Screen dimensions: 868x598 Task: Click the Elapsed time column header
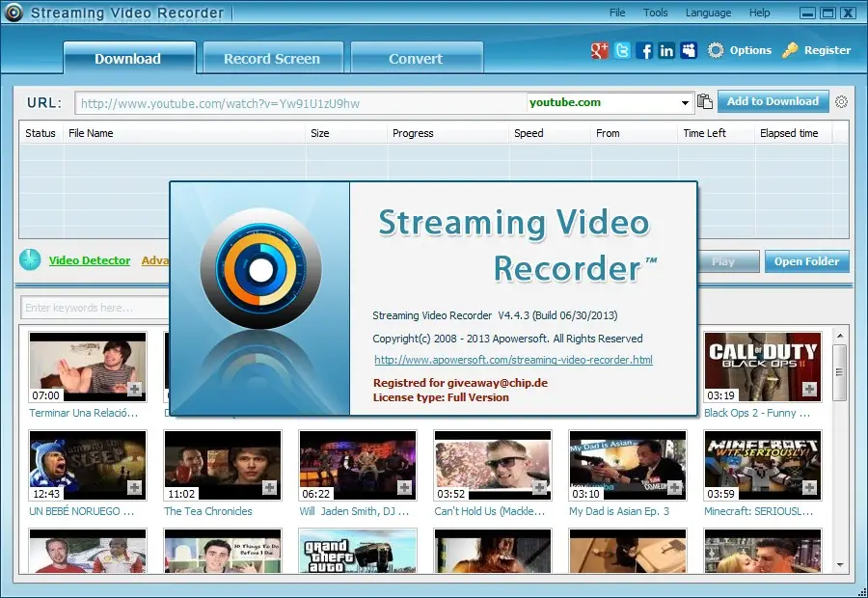coord(794,133)
